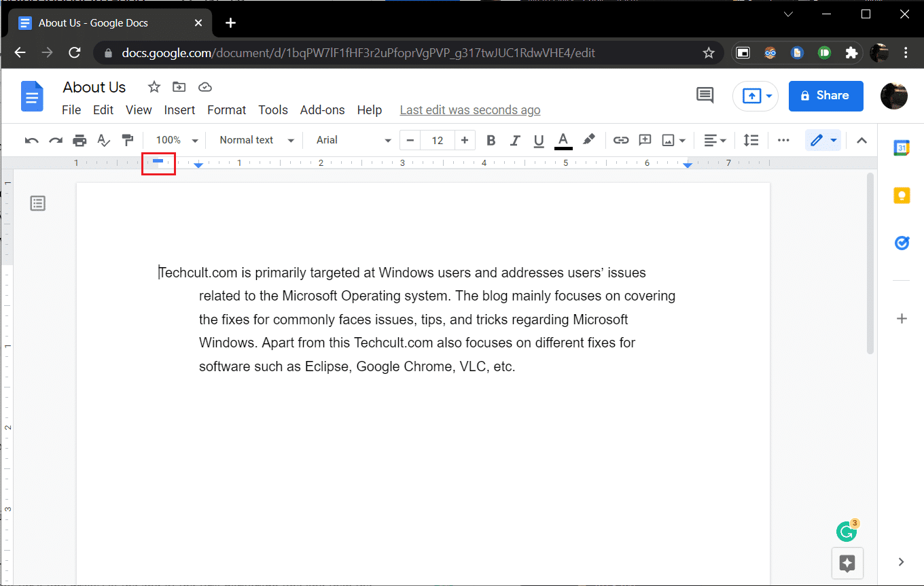Viewport: 924px width, 586px height.
Task: Open the Add-ons menu
Action: tap(322, 110)
